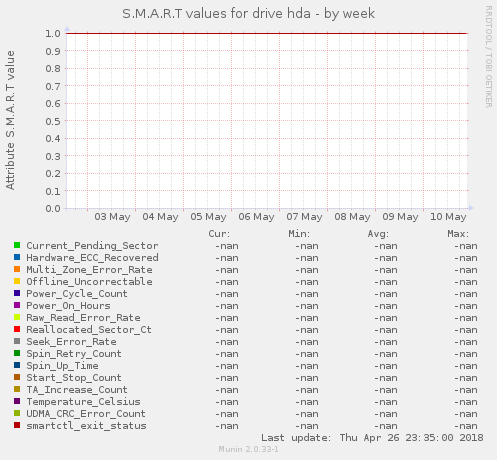Viewport: 497px width, 460px height.
Task: Click the Offline_Uncorrectable yellow swatch
Action: (x=17, y=281)
